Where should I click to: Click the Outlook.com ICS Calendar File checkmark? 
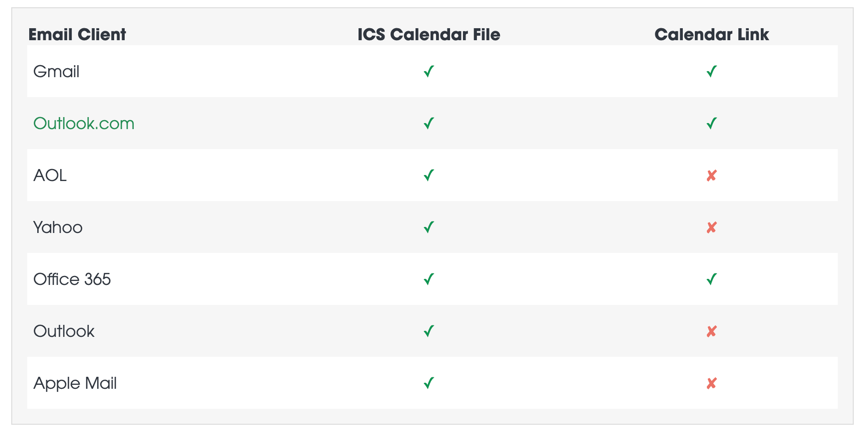tap(428, 124)
